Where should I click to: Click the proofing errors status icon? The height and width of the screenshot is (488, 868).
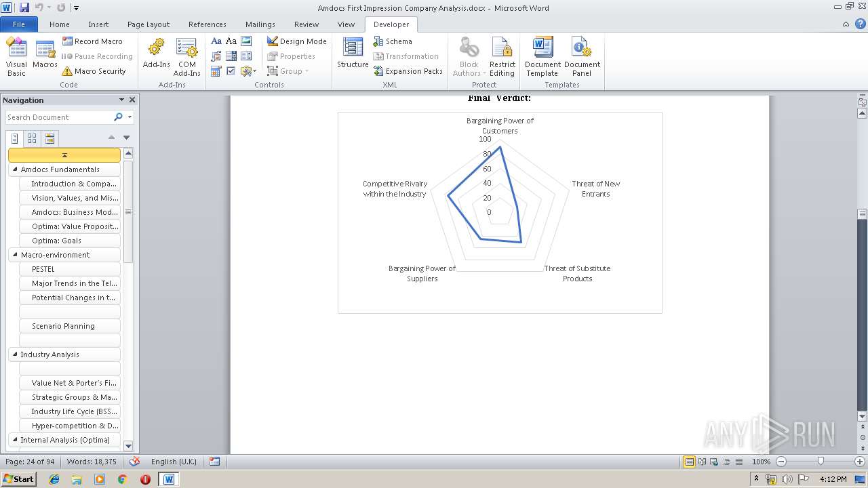coord(134,462)
